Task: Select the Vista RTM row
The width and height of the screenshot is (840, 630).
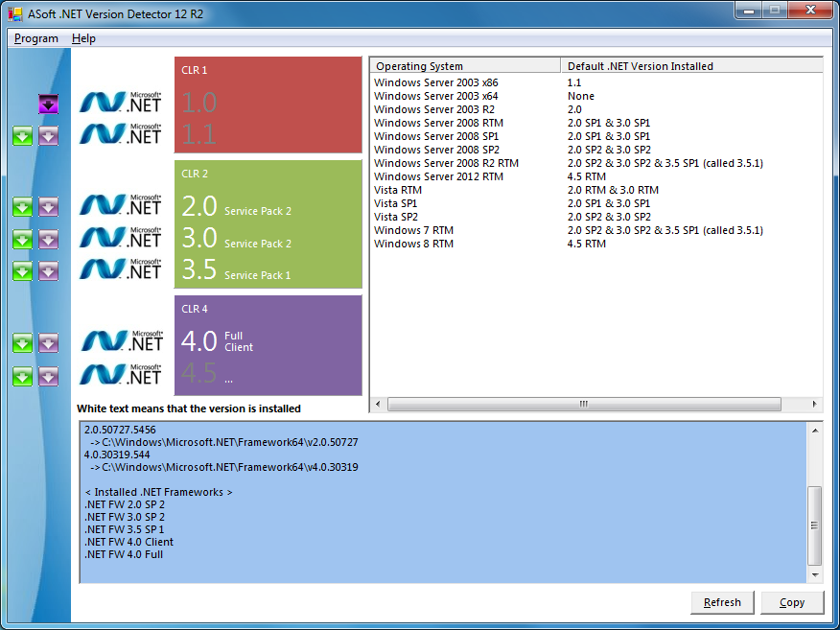Action: [596, 190]
